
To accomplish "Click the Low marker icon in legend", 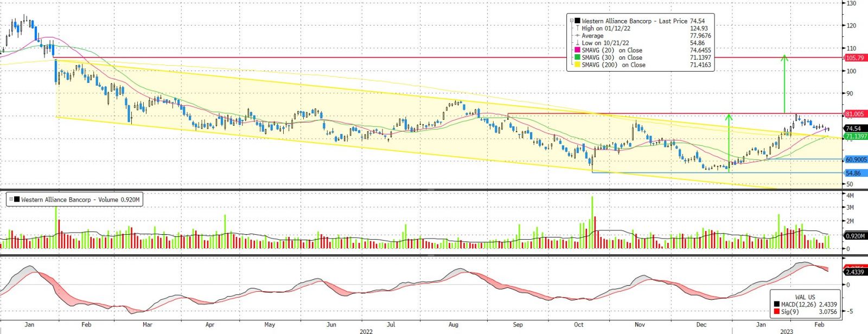I will (x=577, y=43).
